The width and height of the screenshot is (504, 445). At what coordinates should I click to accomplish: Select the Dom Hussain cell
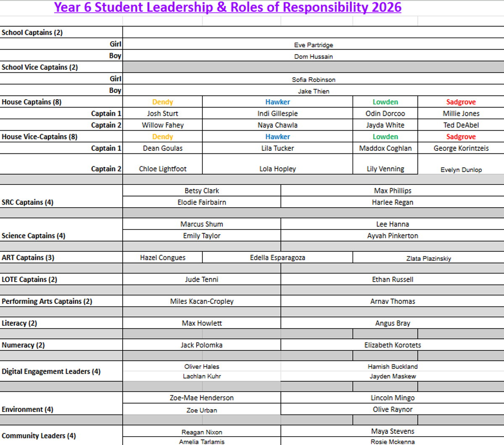313,56
